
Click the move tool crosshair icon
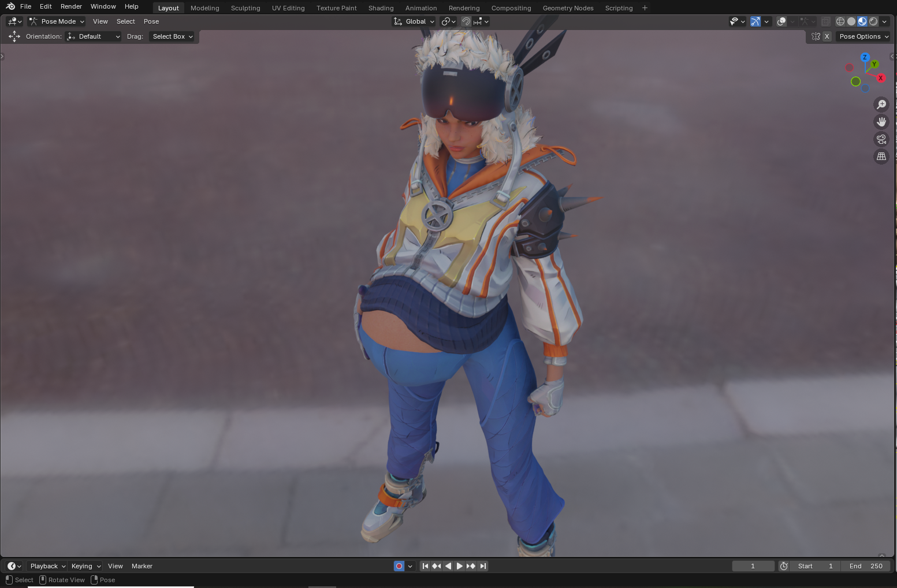(x=14, y=36)
